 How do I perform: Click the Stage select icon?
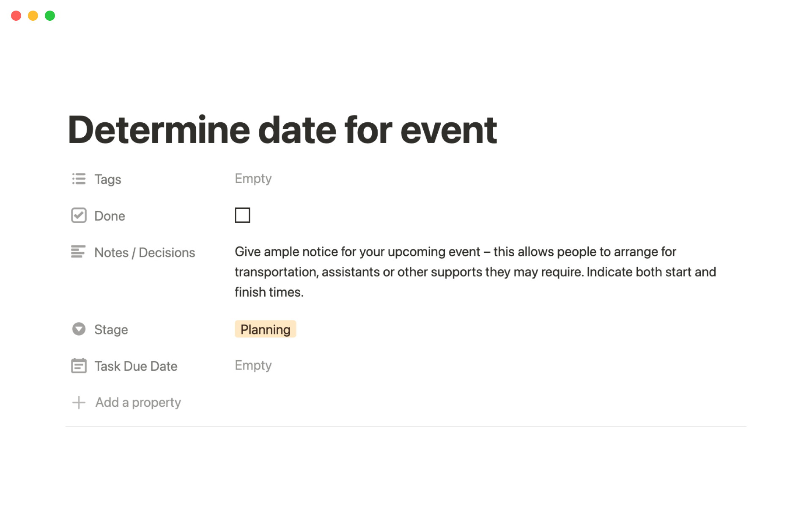tap(79, 329)
